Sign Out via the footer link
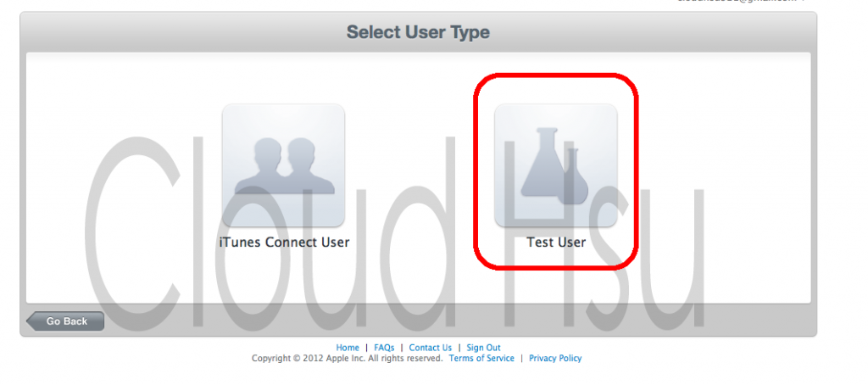This screenshot has height=385, width=868. coord(483,348)
